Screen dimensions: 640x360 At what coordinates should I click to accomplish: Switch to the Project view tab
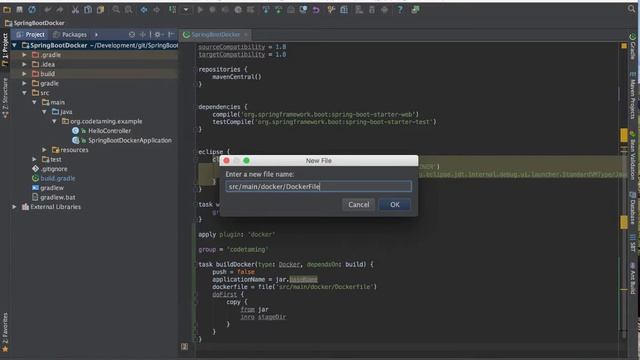pos(30,35)
